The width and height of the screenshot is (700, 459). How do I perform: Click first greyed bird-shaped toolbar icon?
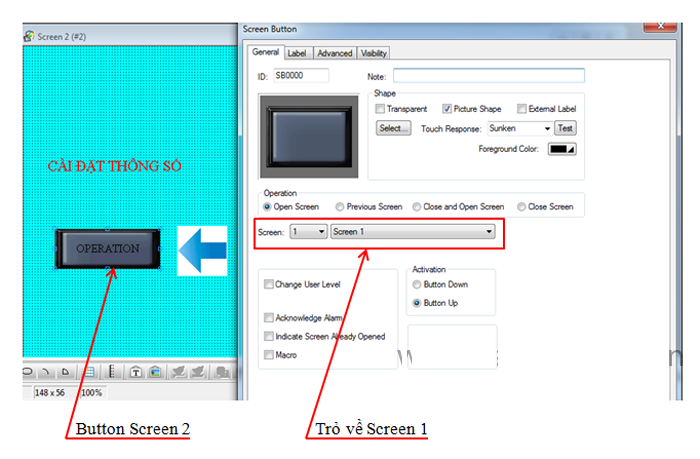point(179,371)
